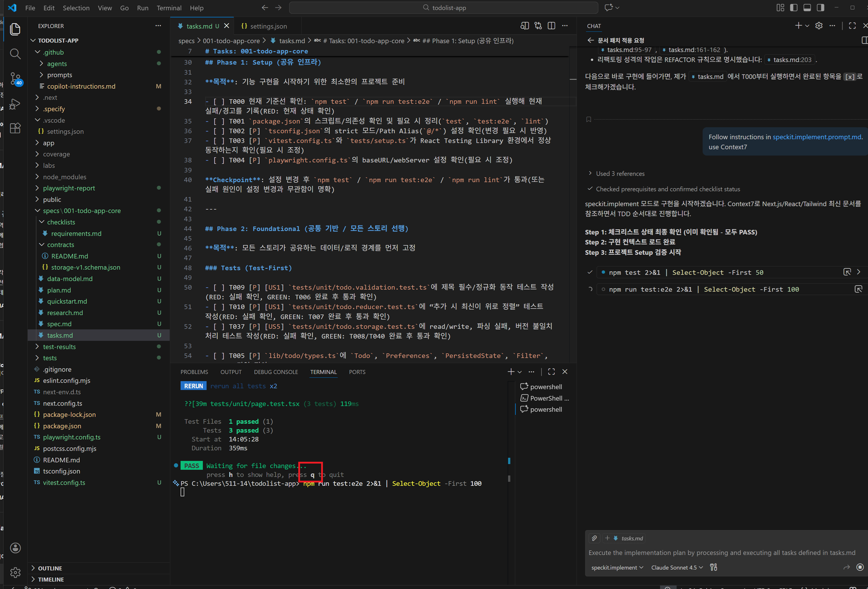Toggle the primary side bar layout button
Image resolution: width=868 pixels, height=589 pixels.
pyautogui.click(x=794, y=8)
